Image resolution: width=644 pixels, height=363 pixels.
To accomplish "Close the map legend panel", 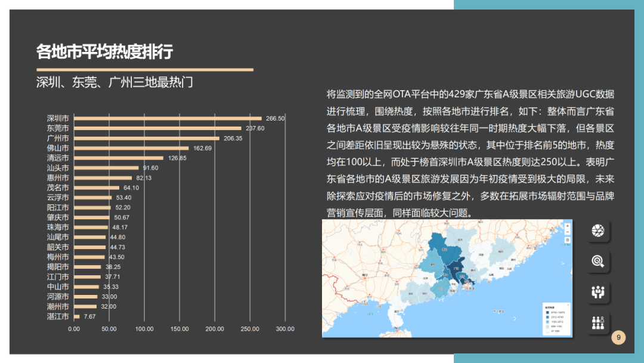I will [568, 304].
